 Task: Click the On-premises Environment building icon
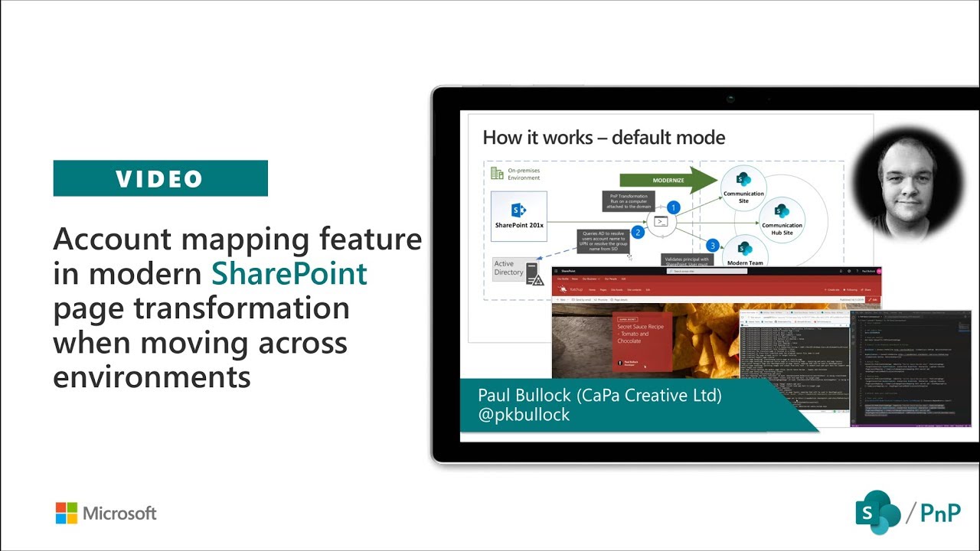(x=497, y=173)
